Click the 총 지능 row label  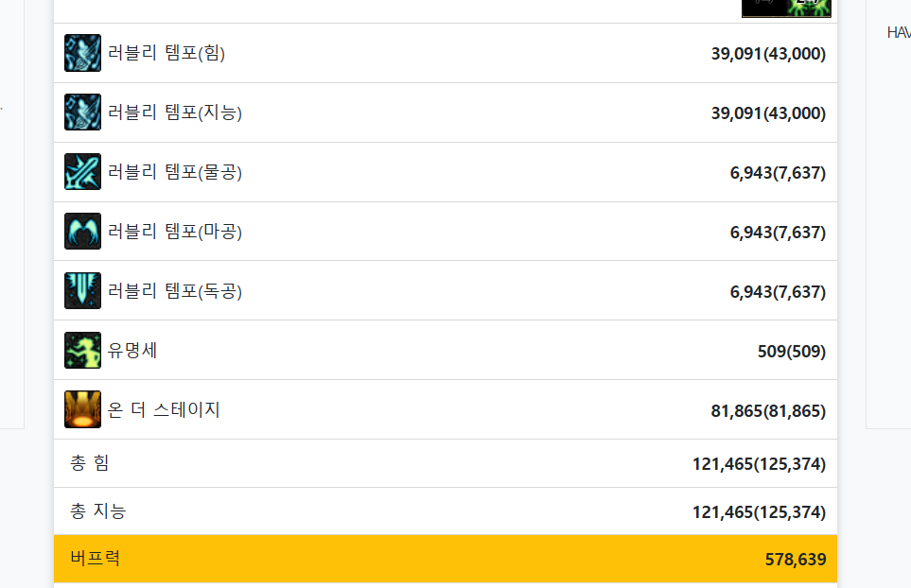(x=97, y=511)
